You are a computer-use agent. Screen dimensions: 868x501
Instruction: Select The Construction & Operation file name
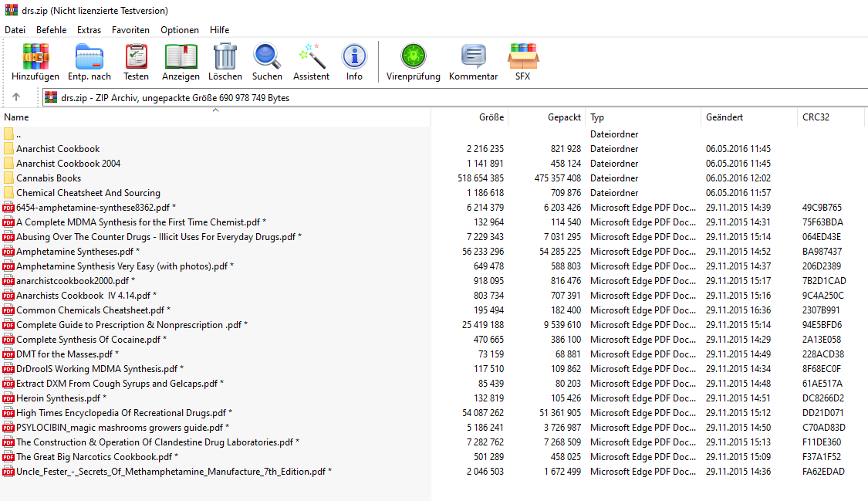(x=157, y=442)
